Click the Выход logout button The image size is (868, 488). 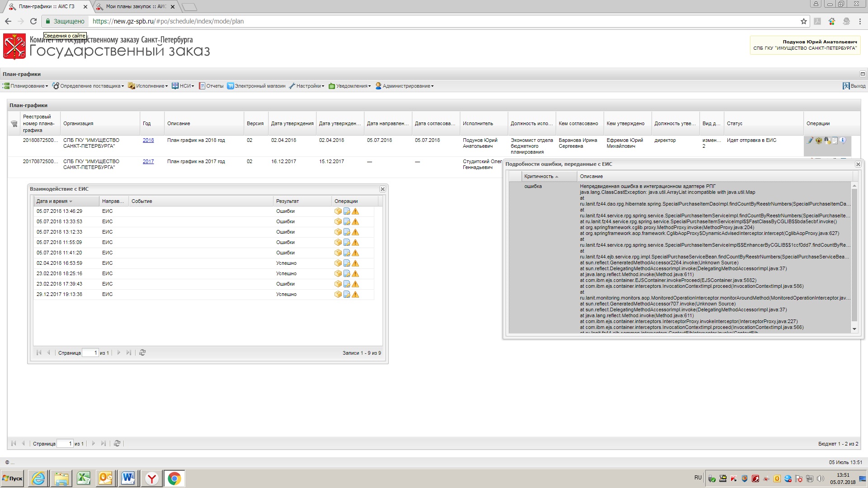(x=854, y=86)
